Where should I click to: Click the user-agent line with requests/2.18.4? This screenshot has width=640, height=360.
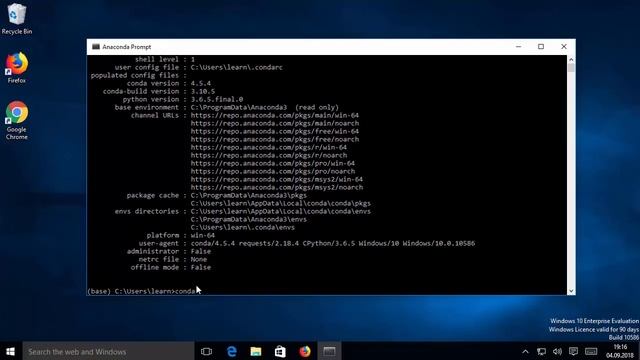[307, 243]
